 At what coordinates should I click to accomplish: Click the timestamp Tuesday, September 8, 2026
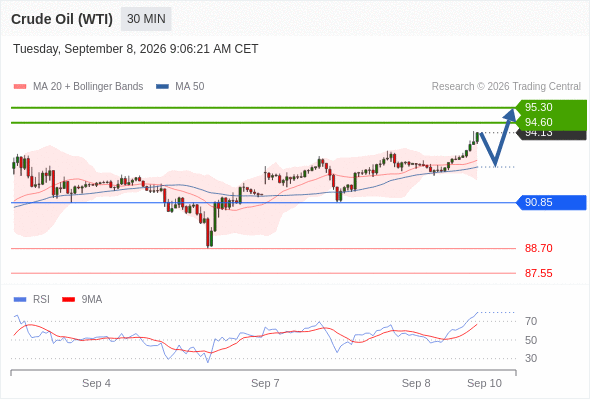90,49
